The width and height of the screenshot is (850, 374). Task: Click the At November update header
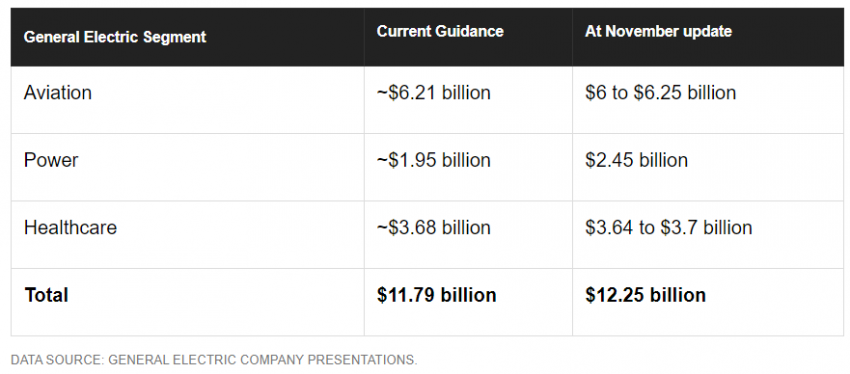pos(658,31)
